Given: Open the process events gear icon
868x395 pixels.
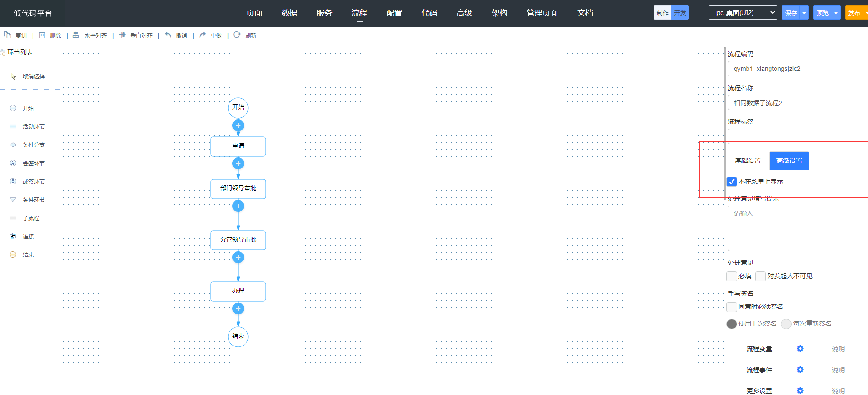Looking at the screenshot, I should [800, 370].
